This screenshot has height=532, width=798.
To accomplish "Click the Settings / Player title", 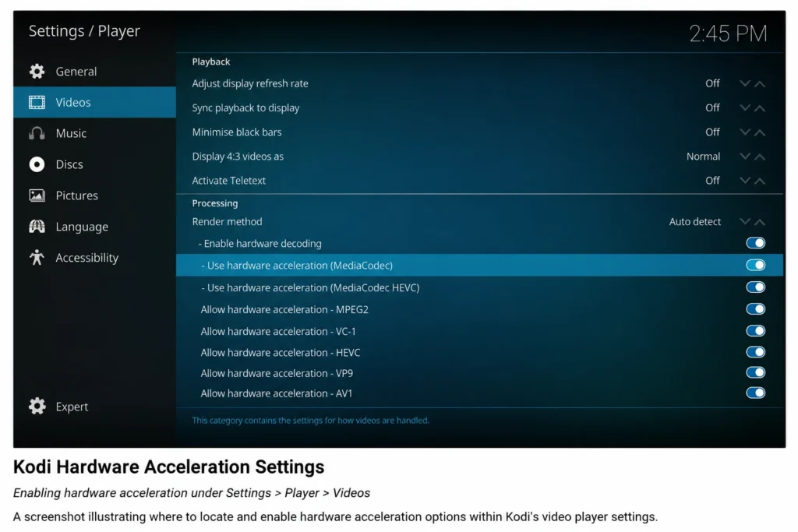I will 84,31.
